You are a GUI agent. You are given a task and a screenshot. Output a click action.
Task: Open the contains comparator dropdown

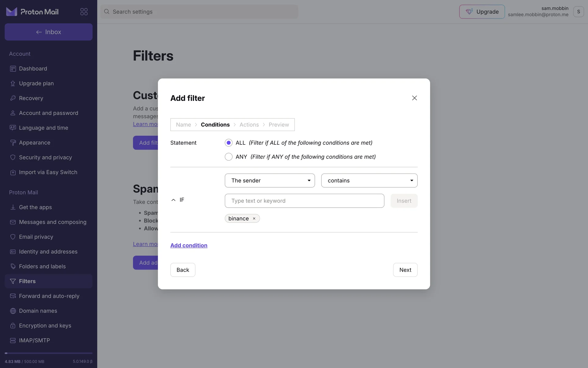(x=369, y=181)
